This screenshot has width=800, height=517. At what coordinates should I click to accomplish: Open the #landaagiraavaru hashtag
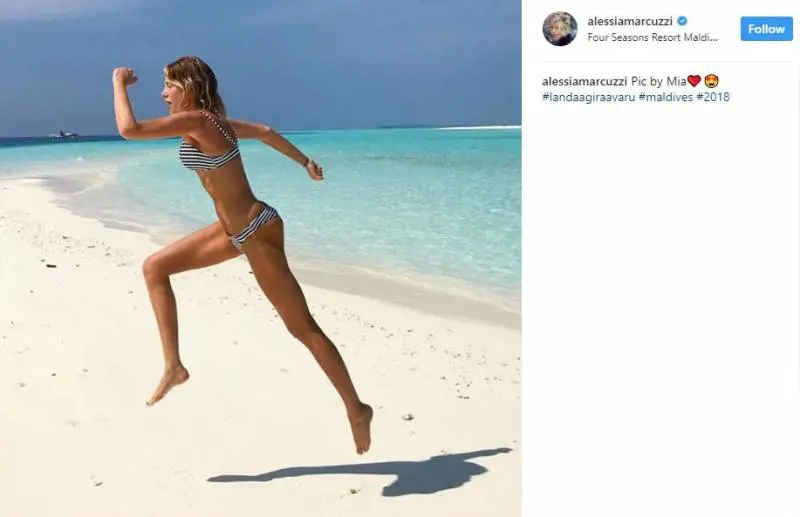pos(588,97)
